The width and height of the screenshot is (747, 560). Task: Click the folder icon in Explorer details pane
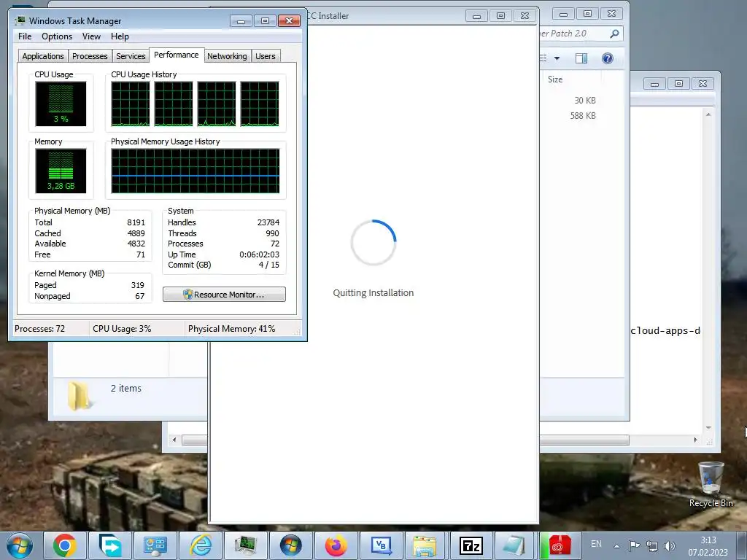coord(79,396)
